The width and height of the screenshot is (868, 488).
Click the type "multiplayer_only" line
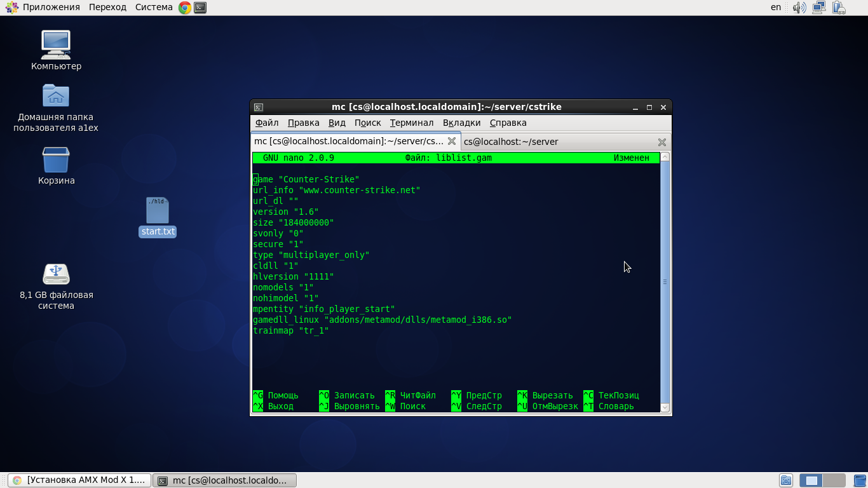(x=311, y=255)
